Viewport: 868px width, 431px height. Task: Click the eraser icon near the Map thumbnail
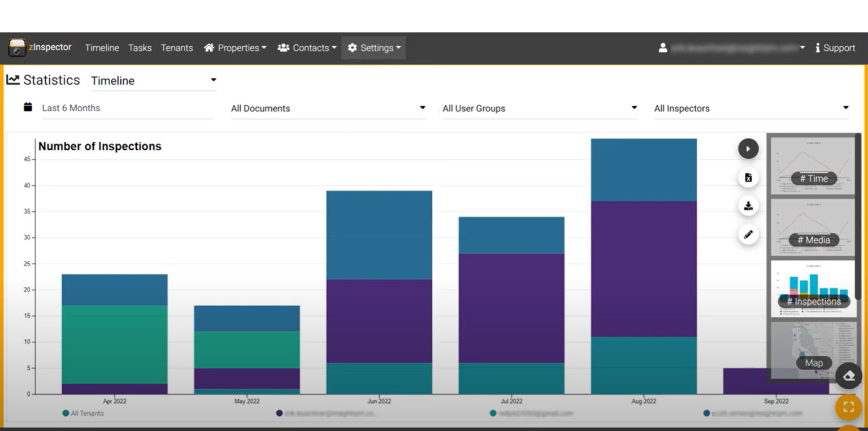click(x=849, y=375)
